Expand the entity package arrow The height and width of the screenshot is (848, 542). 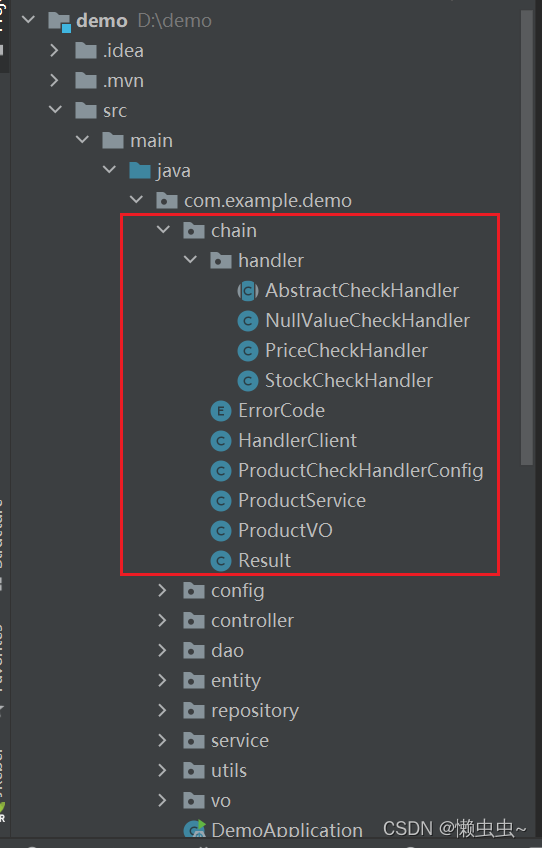coord(162,680)
